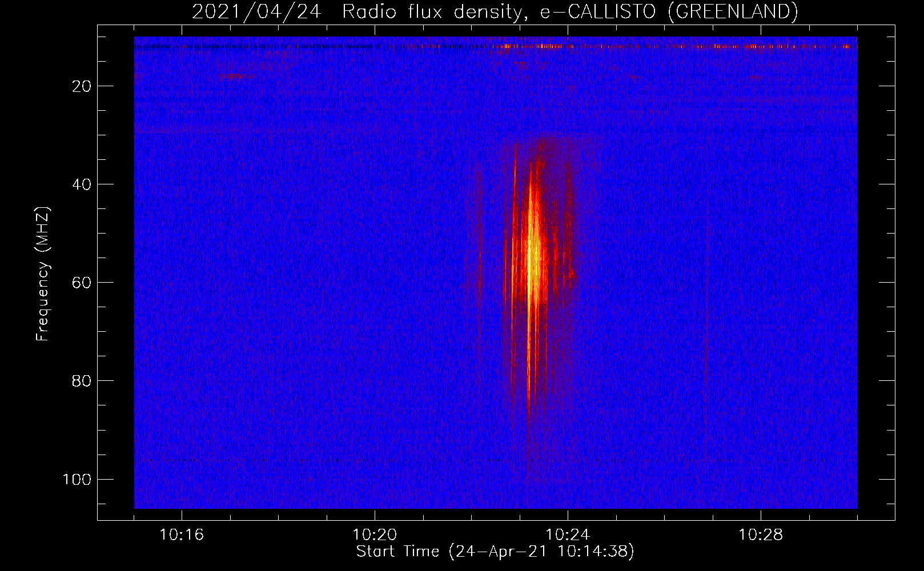This screenshot has height=571, width=924.
Task: Click the date '2021/04/24' in the title
Action: pos(256,11)
